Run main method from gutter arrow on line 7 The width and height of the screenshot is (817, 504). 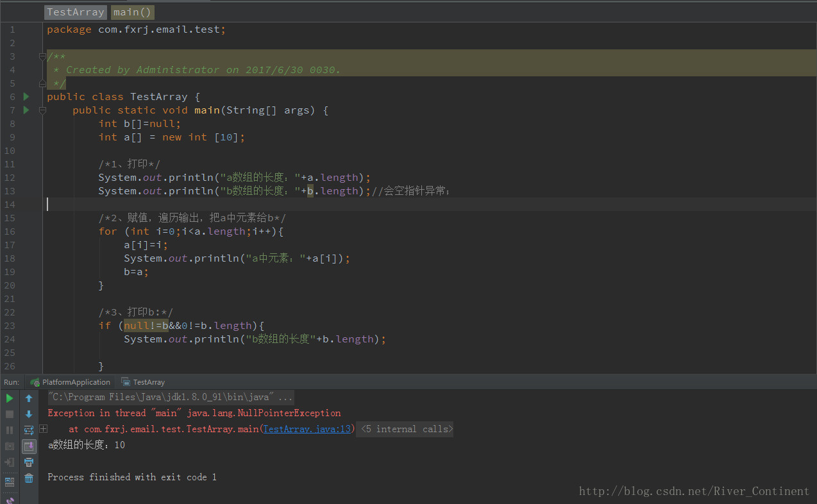26,110
